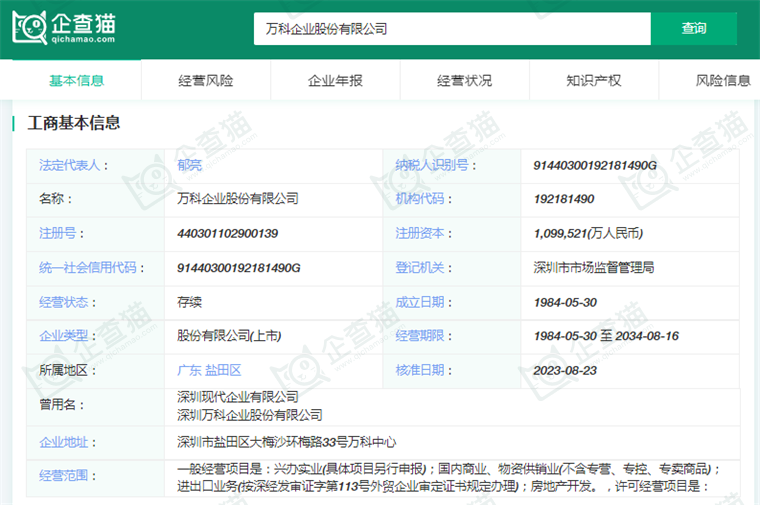The image size is (760, 505).
Task: Select former name 深圳现代企业有限公司
Action: (x=238, y=397)
